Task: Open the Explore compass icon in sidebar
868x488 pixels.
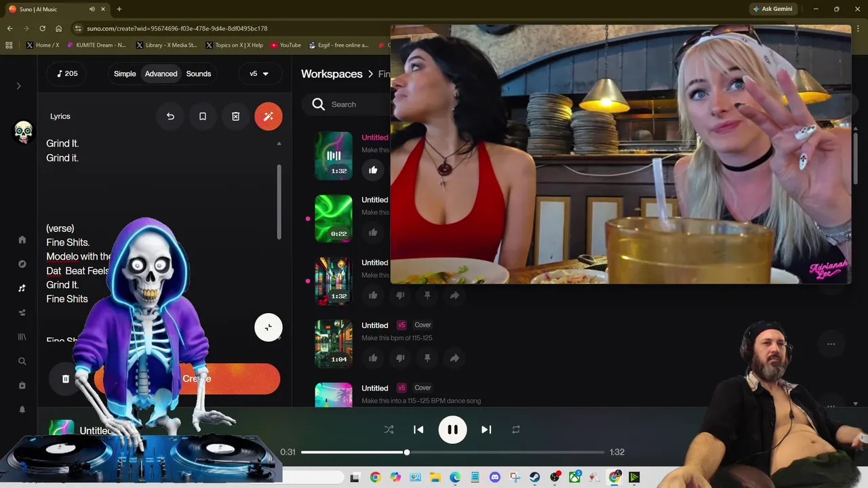Action: tap(22, 264)
